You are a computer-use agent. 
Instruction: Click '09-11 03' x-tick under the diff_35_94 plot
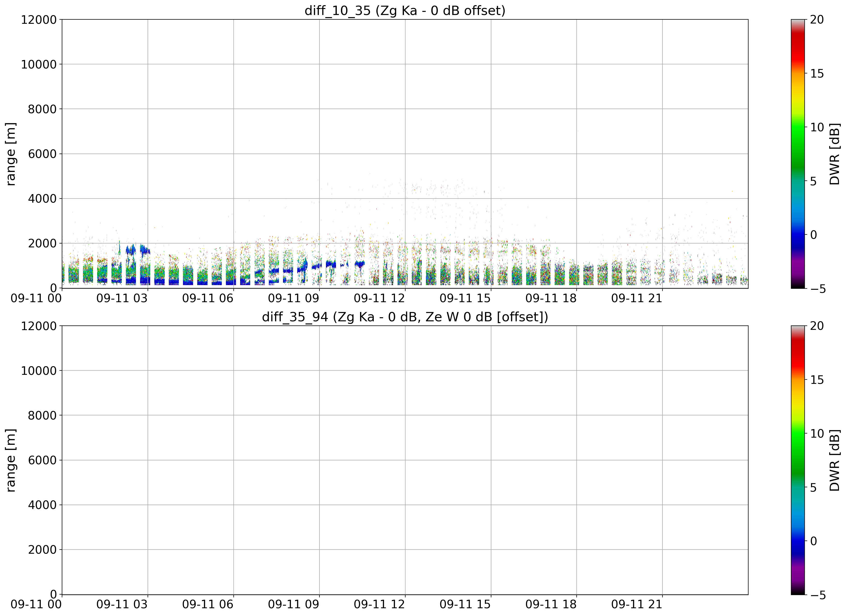[x=122, y=604]
